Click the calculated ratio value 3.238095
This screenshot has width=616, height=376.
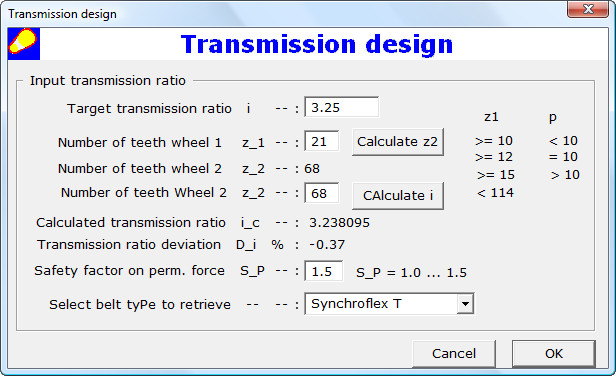[339, 223]
